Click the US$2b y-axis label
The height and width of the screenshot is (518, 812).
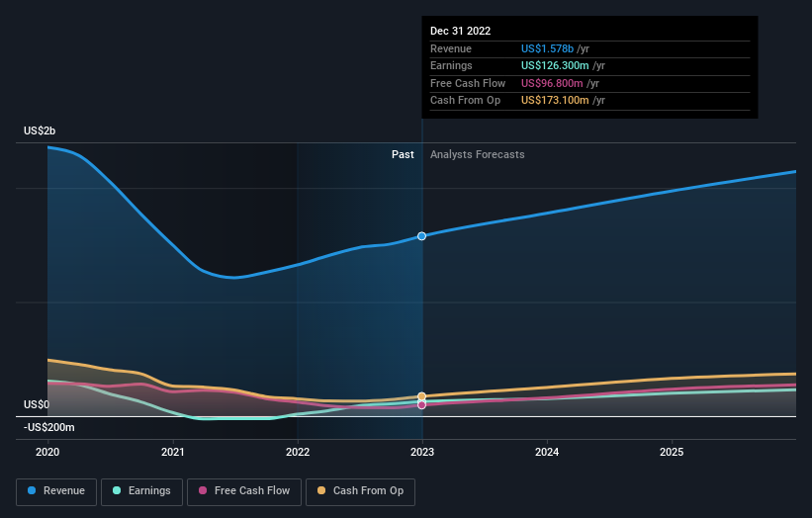[x=40, y=130]
